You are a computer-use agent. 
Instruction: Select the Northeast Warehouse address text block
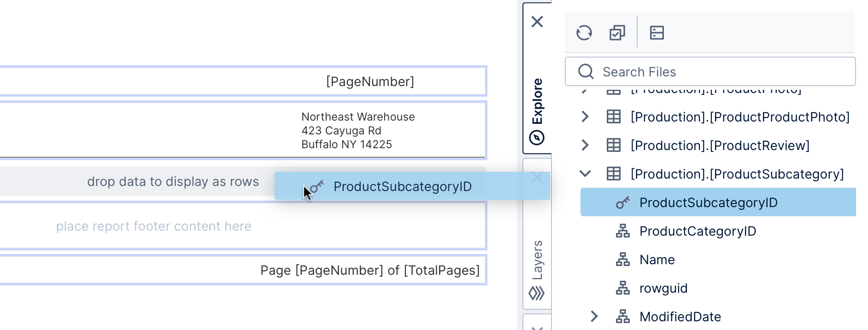click(x=358, y=131)
